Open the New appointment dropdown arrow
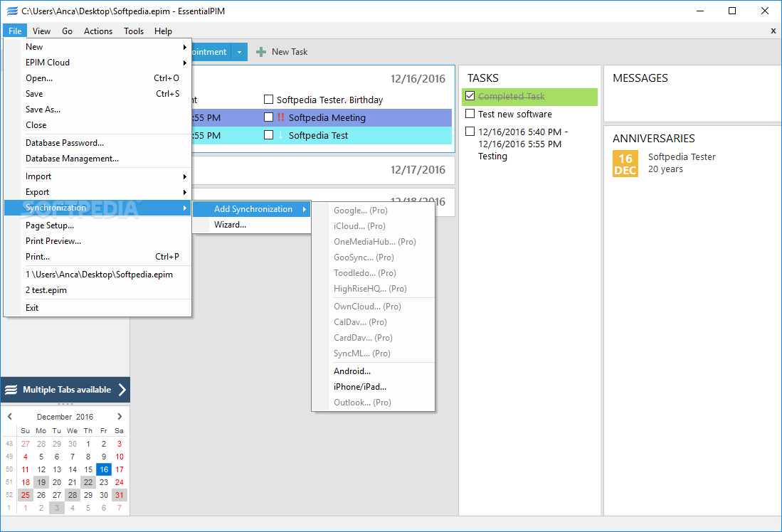This screenshot has height=532, width=782. (239, 52)
